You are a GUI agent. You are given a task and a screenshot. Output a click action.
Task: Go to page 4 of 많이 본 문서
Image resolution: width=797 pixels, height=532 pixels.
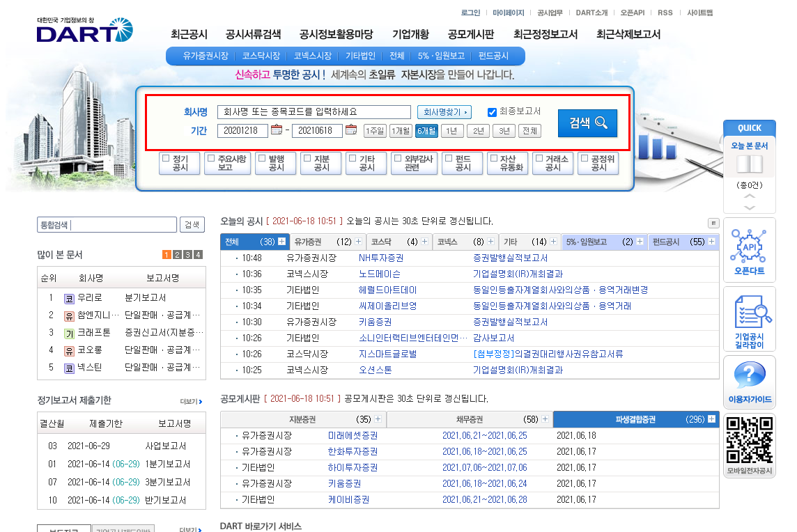[x=199, y=255]
